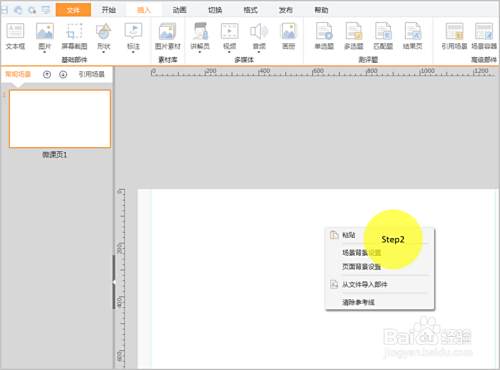Image resolution: width=500 pixels, height=370 pixels.
Task: Expand the dropdown arrow under 音频
Action: 259,52
